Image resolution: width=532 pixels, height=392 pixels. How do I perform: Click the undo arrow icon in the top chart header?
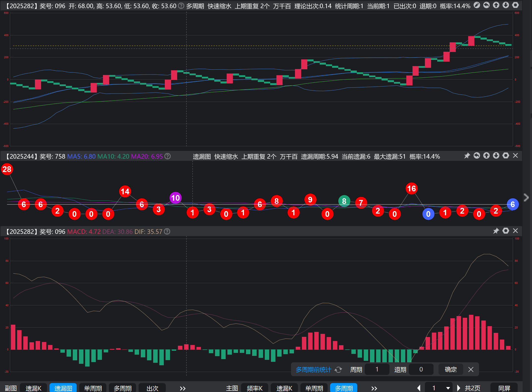[486, 5]
